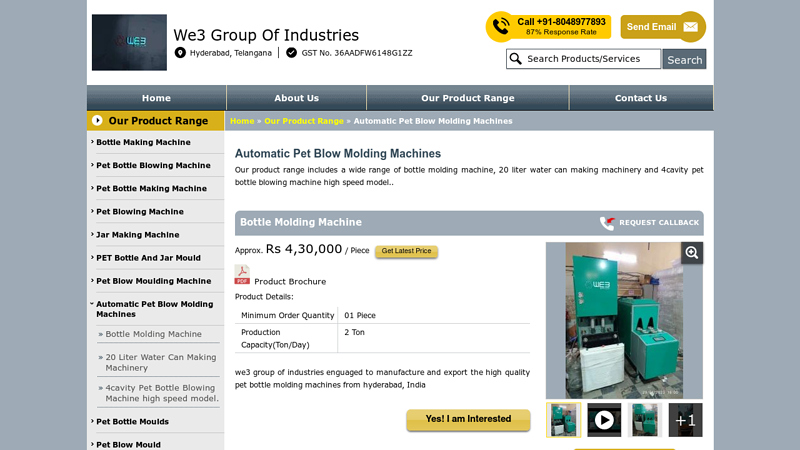Click the envelope icon on Send Email

point(691,27)
